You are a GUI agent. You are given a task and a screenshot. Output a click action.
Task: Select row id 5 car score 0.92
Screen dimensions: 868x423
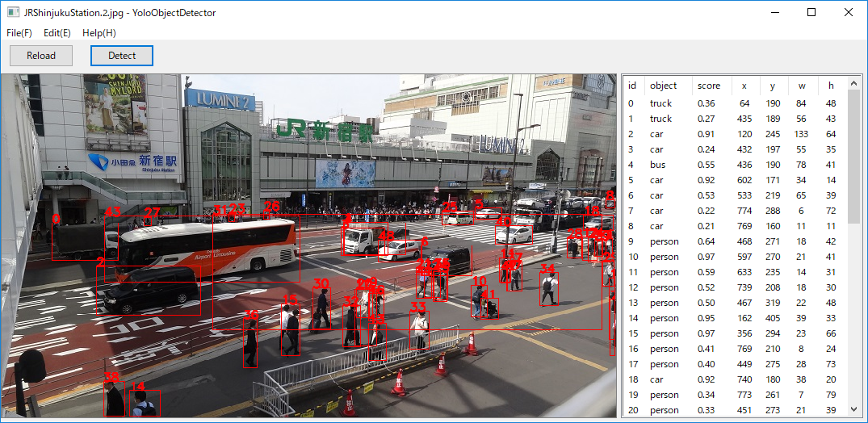[736, 180]
